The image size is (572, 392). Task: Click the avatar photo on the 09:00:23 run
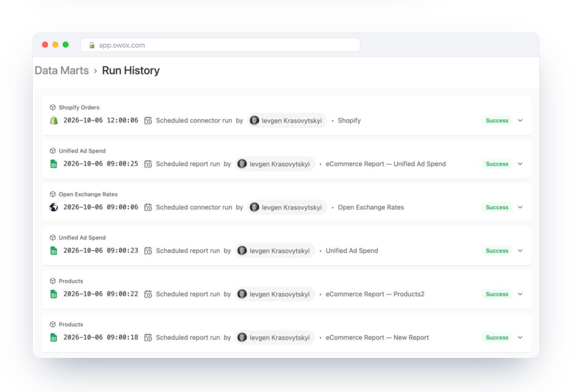[x=242, y=251]
